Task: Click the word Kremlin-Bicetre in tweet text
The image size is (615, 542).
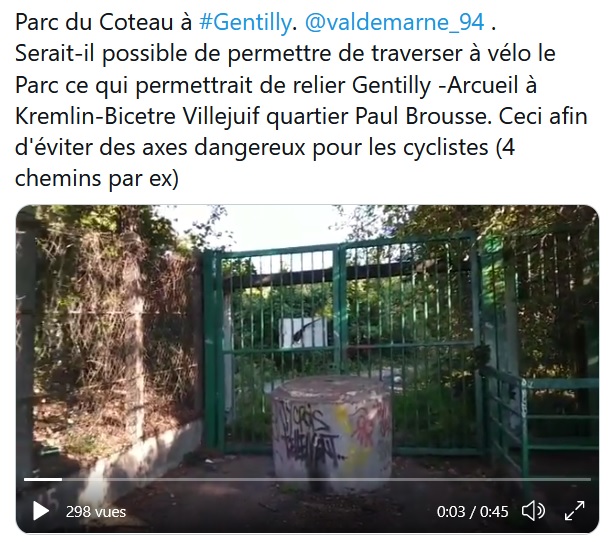Action: pos(95,116)
